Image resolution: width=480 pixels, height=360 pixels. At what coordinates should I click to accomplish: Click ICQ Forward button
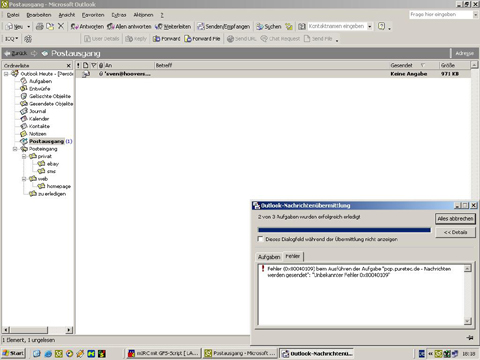point(167,39)
